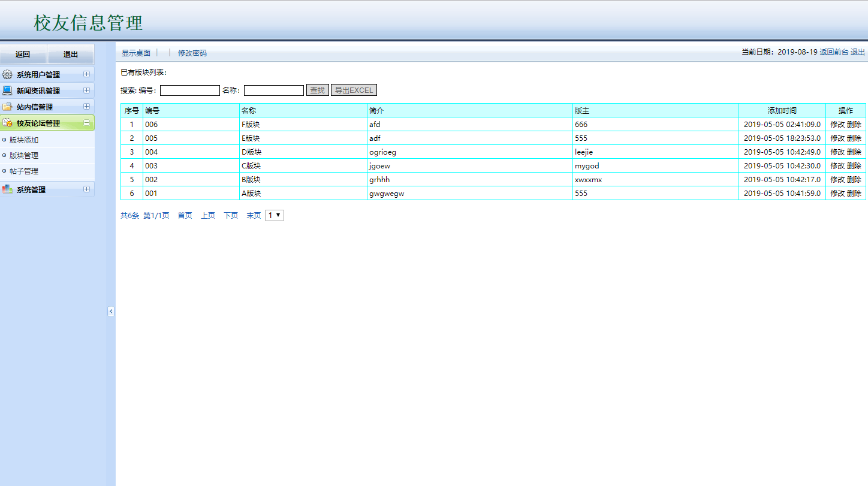Click the 查找 search button

(x=317, y=90)
